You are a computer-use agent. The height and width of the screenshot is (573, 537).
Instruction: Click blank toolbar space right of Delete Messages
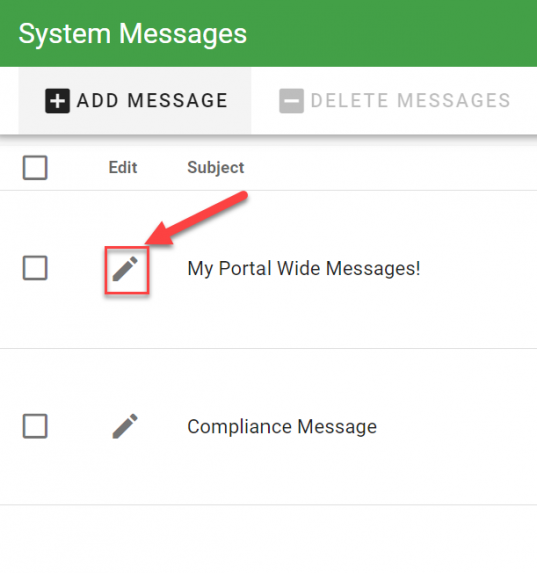525,101
